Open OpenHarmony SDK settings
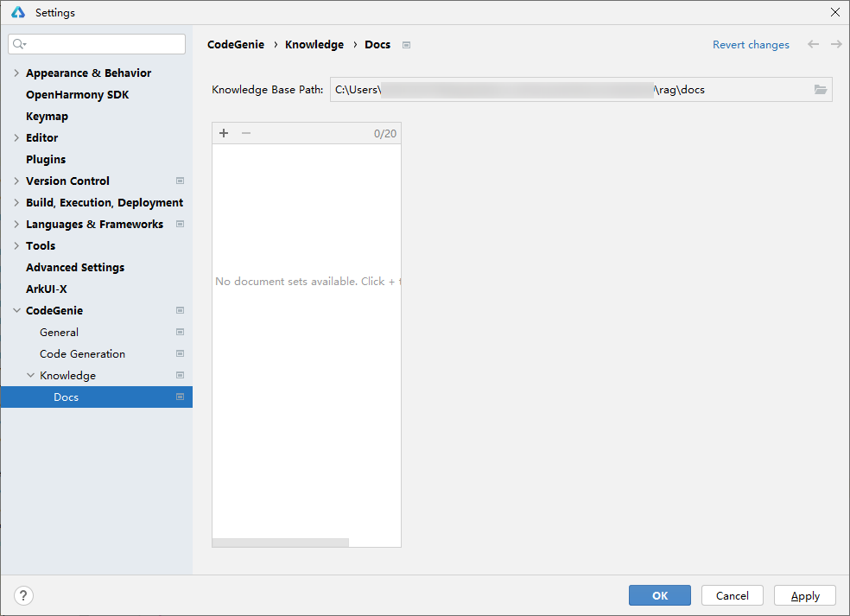850x616 pixels. click(x=78, y=94)
